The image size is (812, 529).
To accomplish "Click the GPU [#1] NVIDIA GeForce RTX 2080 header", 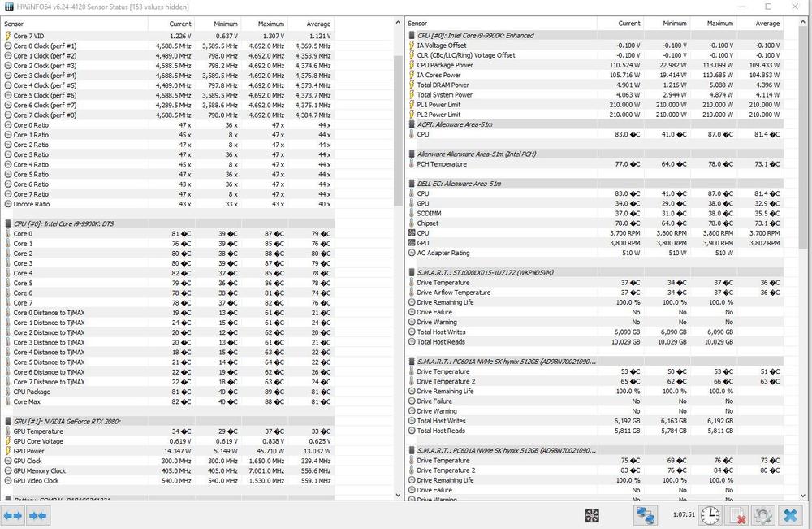I will (67, 421).
